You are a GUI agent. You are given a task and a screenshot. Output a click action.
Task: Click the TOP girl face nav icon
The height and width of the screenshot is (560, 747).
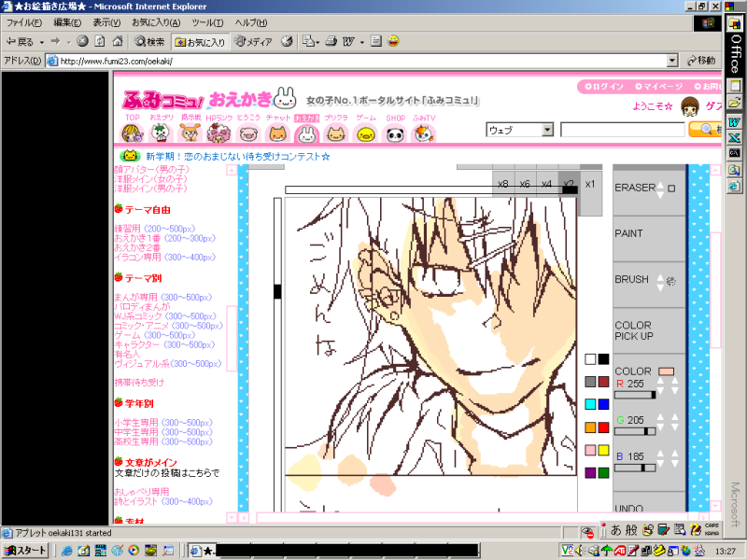pos(132,133)
